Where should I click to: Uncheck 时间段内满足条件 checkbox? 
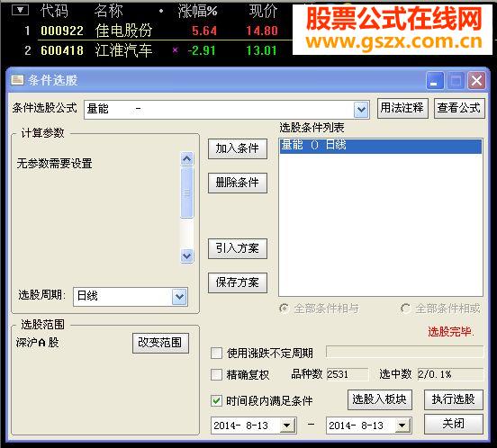point(216,401)
